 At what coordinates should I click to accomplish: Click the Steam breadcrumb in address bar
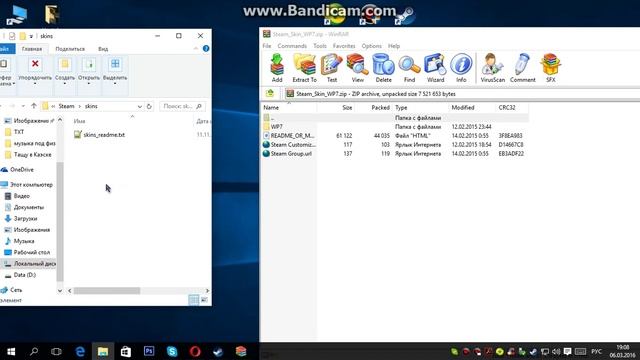[x=66, y=106]
